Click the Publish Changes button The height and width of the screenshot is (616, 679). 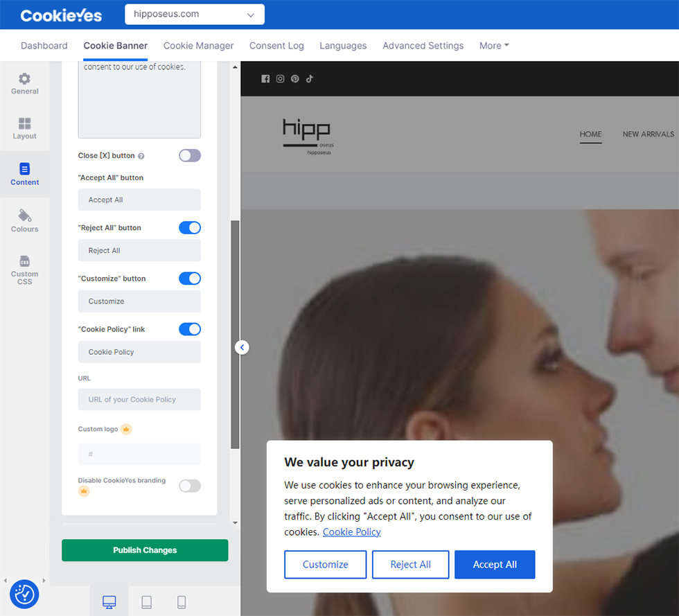click(145, 550)
